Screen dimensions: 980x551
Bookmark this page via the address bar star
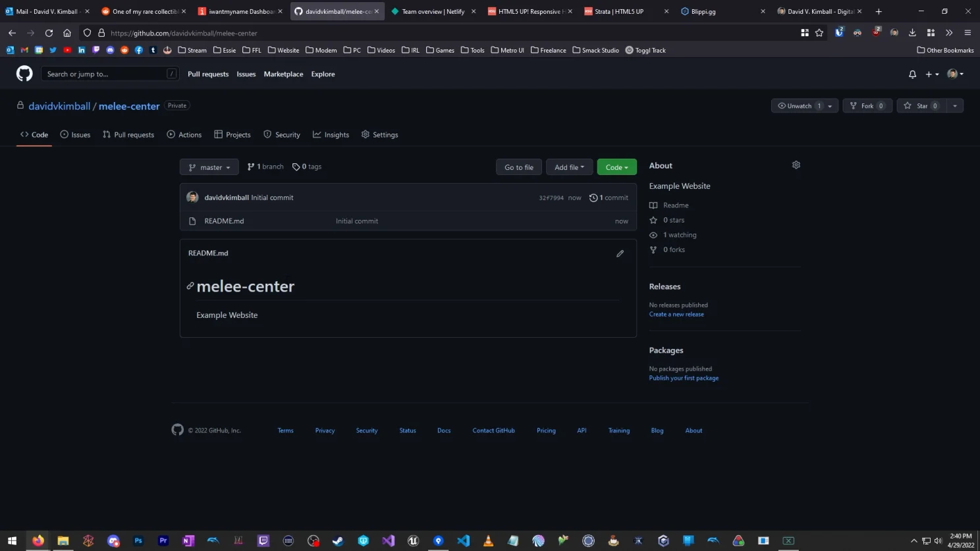coord(819,33)
